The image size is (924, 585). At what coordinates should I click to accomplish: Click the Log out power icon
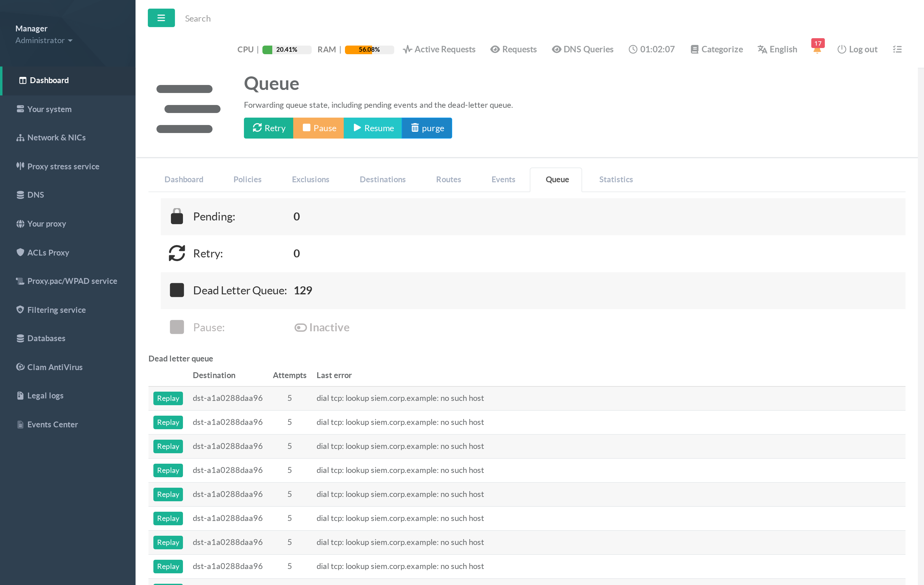841,49
